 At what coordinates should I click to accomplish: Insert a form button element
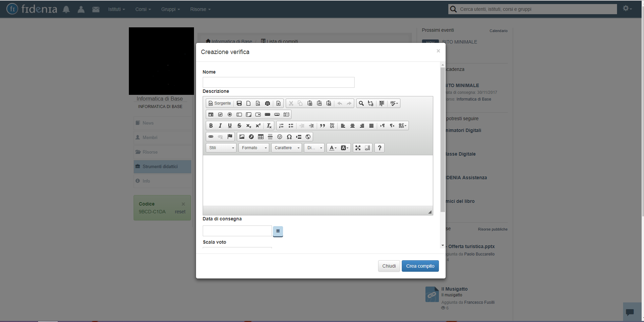[x=268, y=114]
